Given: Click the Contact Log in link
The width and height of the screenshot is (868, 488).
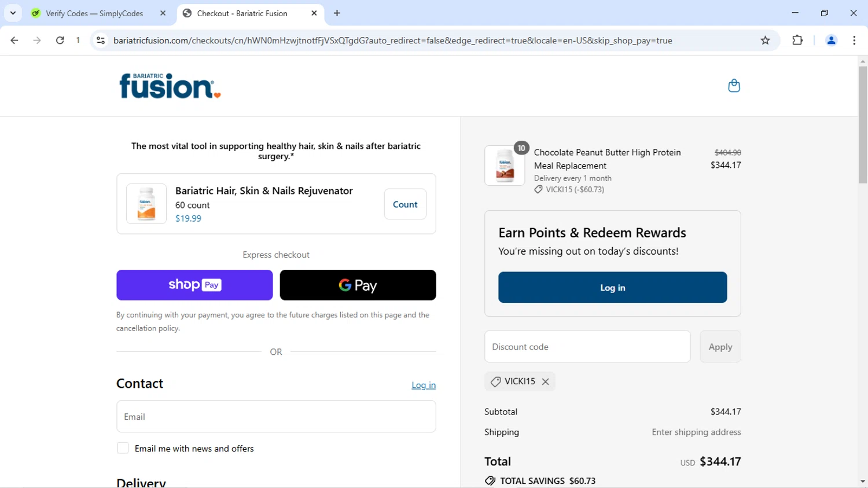Looking at the screenshot, I should tap(424, 385).
